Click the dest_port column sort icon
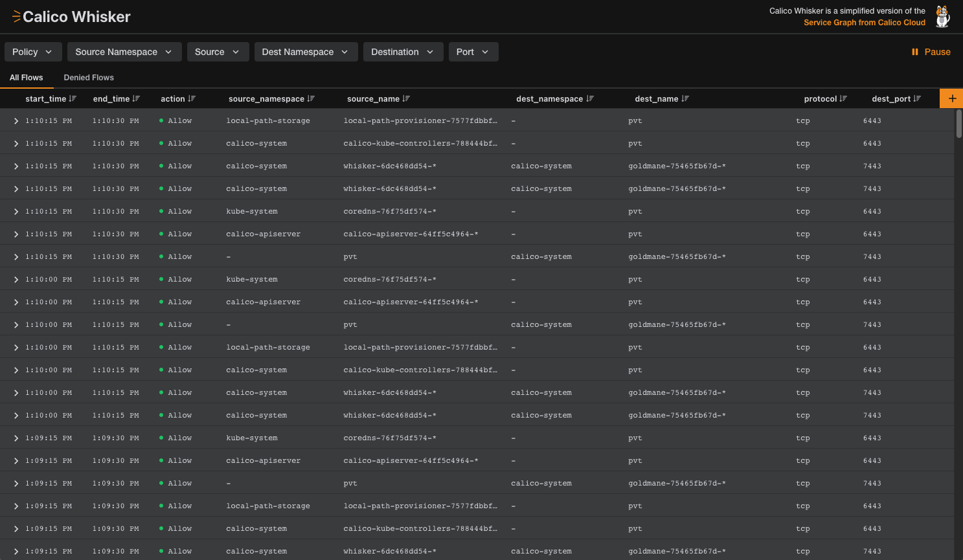Image resolution: width=963 pixels, height=560 pixels. (x=917, y=99)
